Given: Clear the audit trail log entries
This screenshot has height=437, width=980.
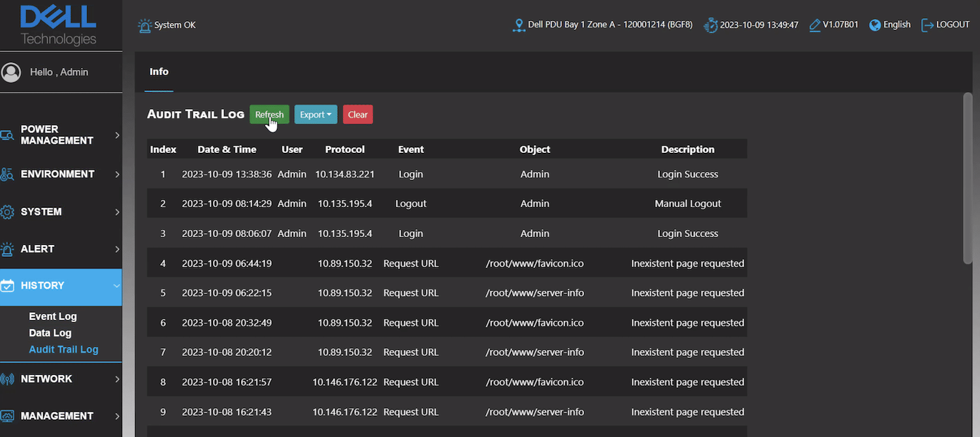Looking at the screenshot, I should pos(357,114).
